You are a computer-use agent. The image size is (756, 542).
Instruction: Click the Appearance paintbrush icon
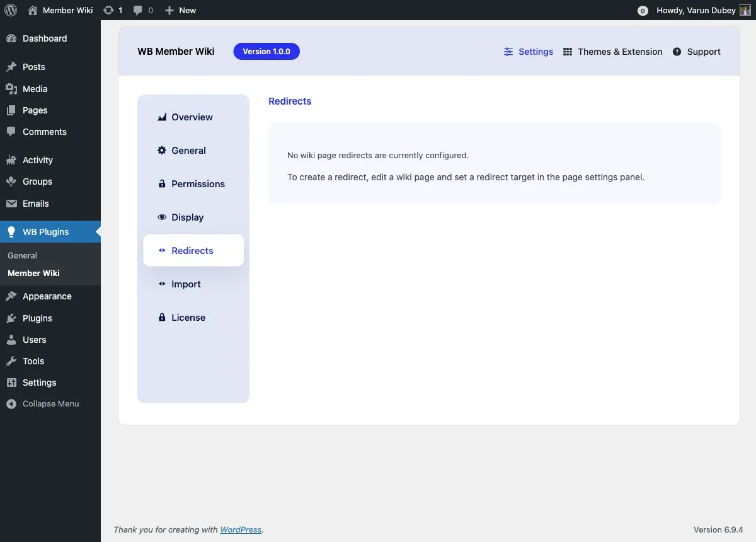pos(11,296)
